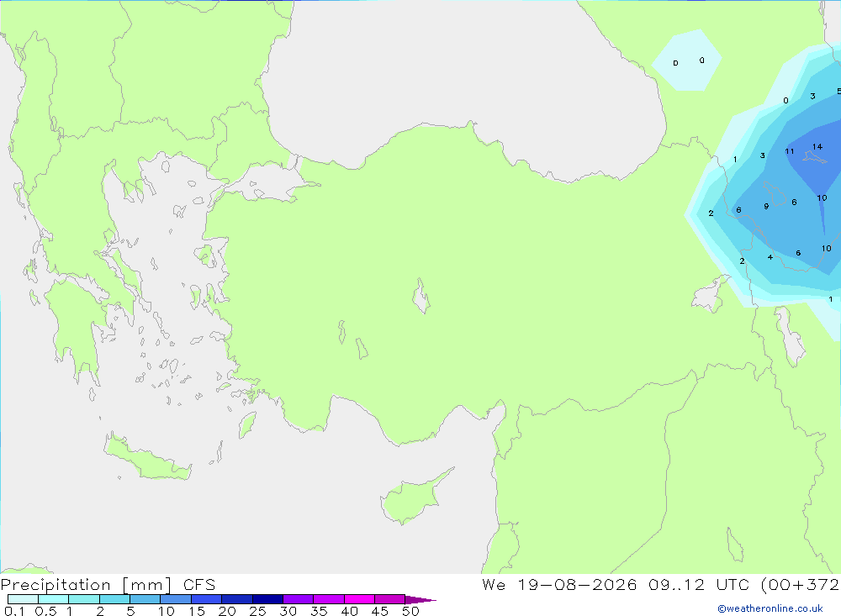Click the '20' legend scale label
841x616 pixels.
click(x=227, y=611)
